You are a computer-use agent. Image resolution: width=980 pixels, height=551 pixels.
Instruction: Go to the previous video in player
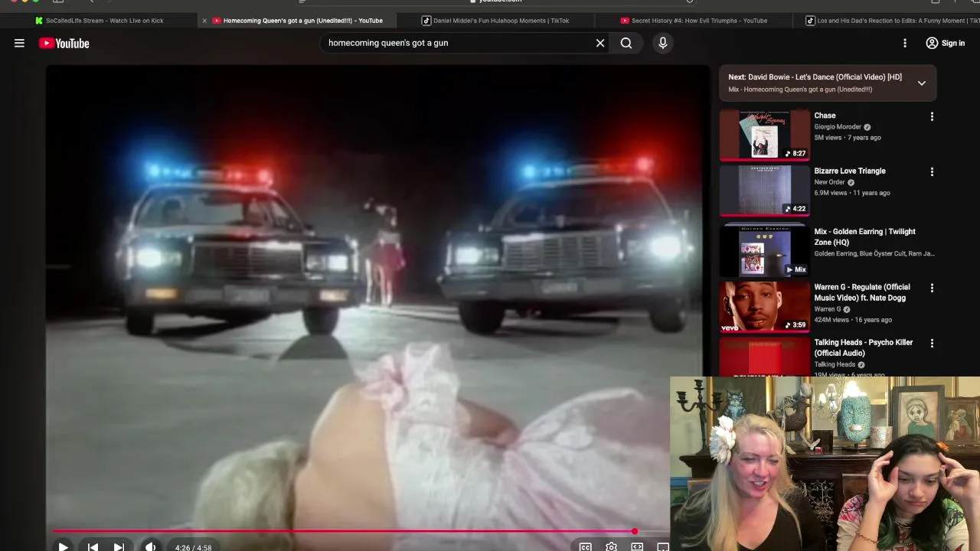[x=93, y=547]
